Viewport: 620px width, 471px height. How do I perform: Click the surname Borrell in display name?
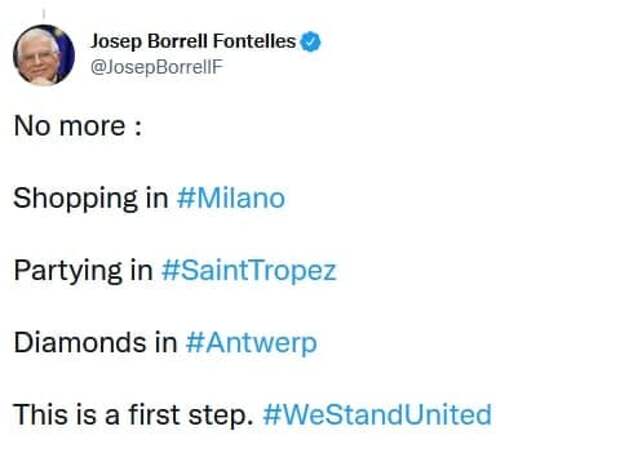coord(178,41)
